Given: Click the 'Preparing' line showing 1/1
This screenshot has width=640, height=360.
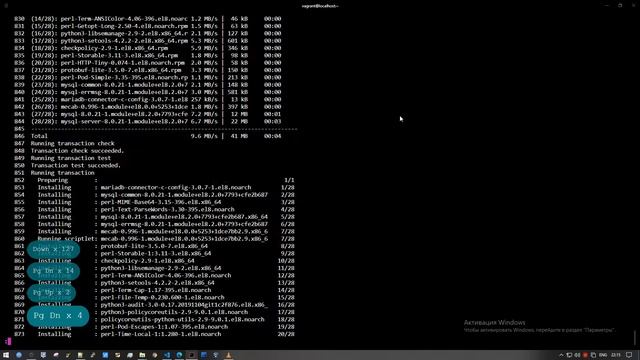Looking at the screenshot, I should [166, 180].
